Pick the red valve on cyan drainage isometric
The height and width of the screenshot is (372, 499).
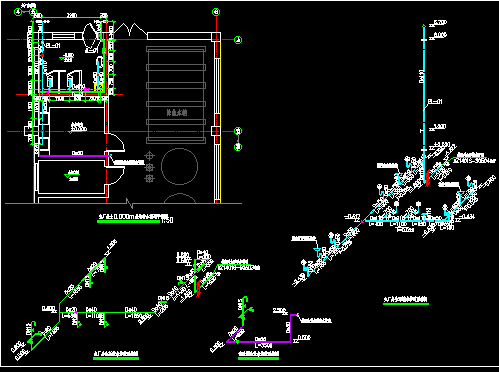(x=427, y=177)
